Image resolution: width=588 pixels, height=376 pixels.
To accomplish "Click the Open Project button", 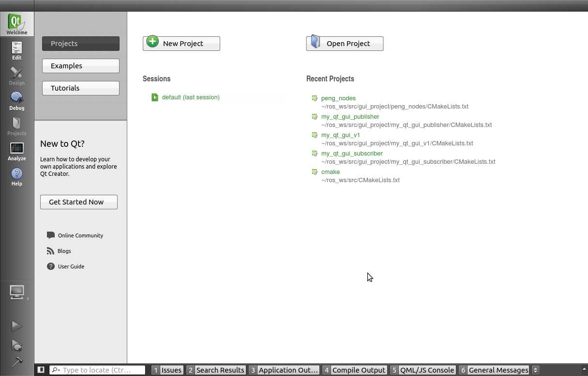I will pyautogui.click(x=345, y=44).
